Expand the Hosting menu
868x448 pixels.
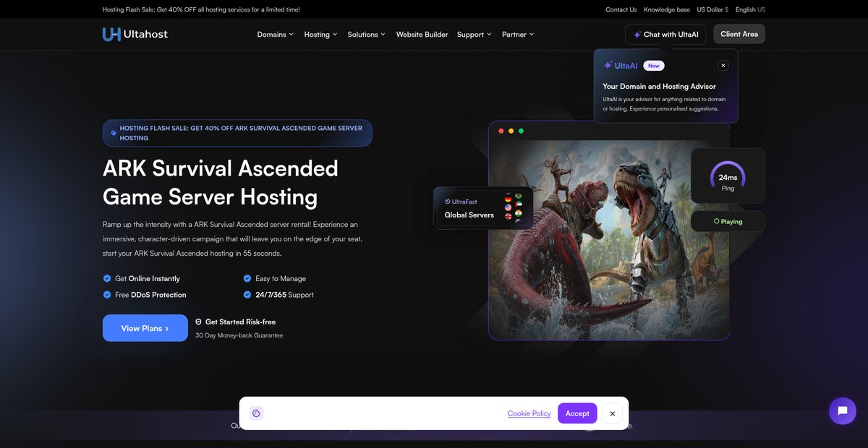coord(320,34)
